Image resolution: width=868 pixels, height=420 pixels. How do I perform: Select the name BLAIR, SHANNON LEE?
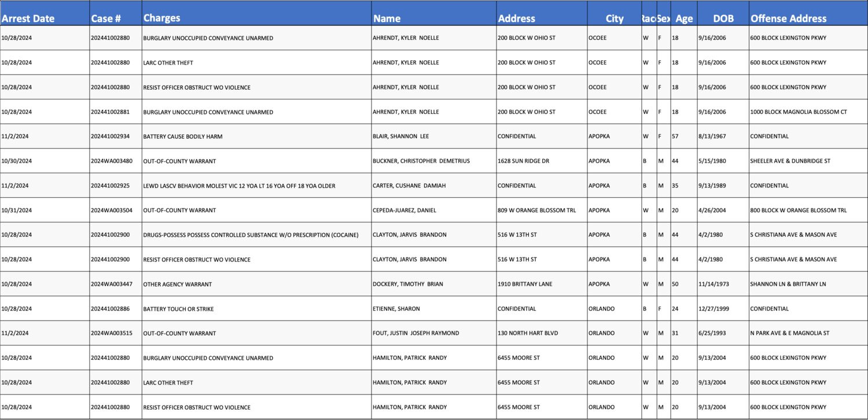[434, 137]
